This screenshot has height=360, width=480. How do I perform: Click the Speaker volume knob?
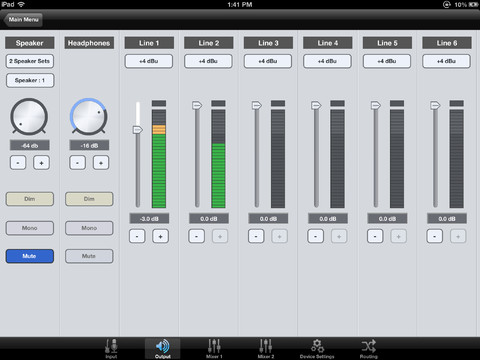(29, 117)
